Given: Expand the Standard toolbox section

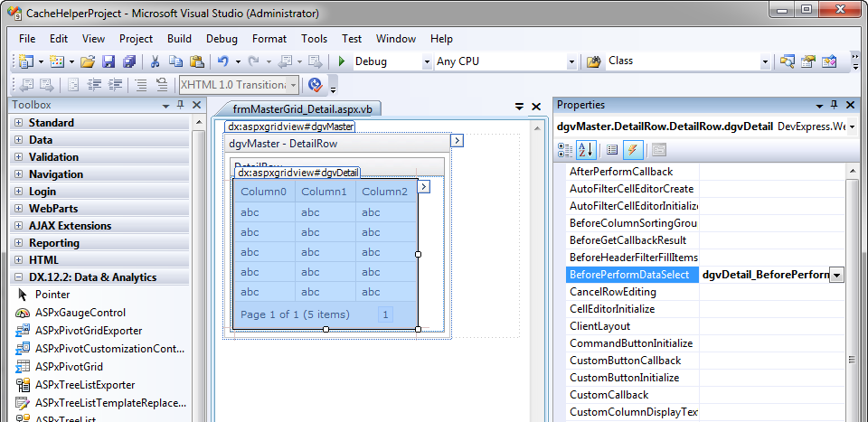Looking at the screenshot, I should pyautogui.click(x=18, y=123).
